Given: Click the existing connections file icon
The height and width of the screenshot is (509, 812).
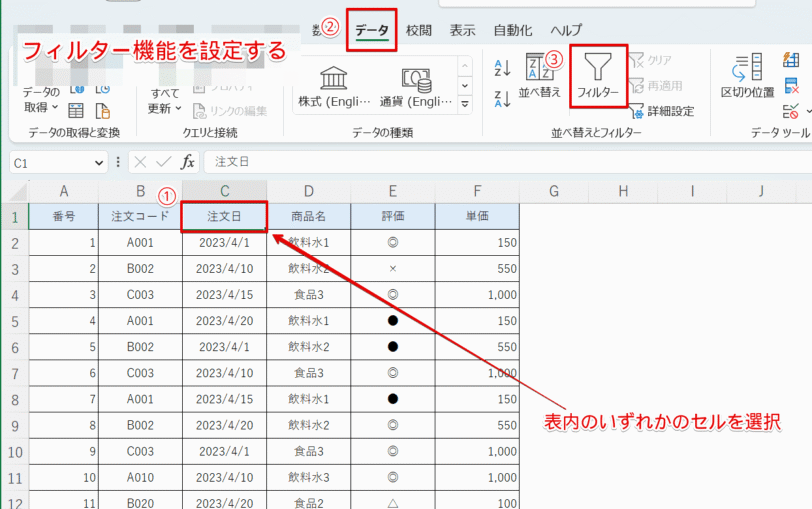Looking at the screenshot, I should click(x=103, y=111).
